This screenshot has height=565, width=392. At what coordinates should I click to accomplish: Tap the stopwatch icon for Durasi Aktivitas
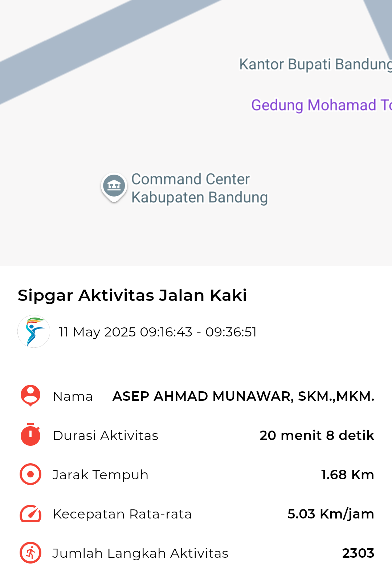click(30, 435)
